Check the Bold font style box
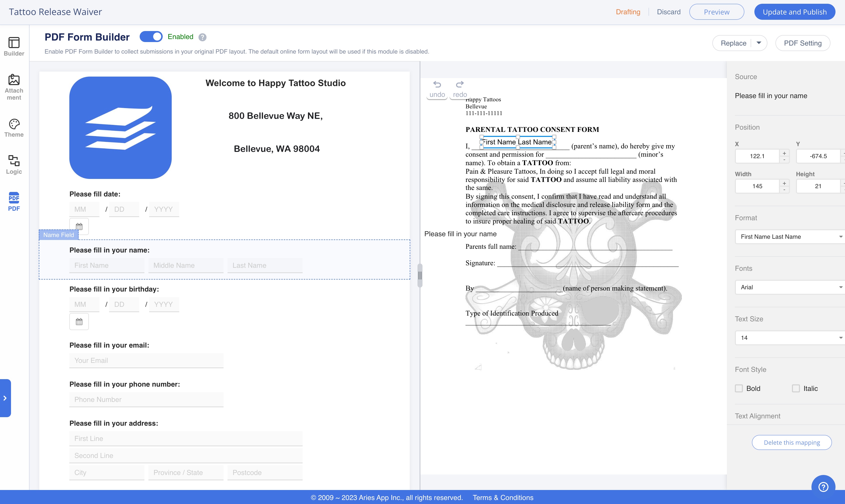845x504 pixels. pos(739,389)
